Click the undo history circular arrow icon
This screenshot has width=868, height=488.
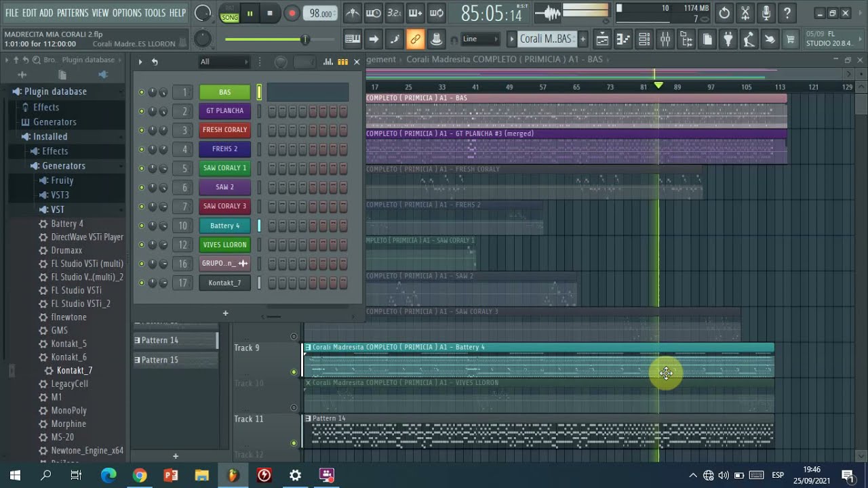724,13
